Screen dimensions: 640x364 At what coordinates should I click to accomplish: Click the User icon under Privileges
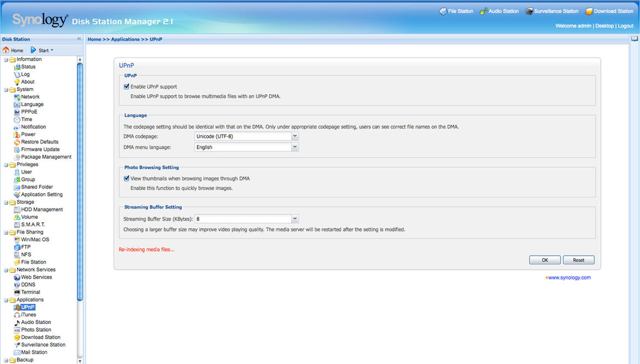(17, 172)
